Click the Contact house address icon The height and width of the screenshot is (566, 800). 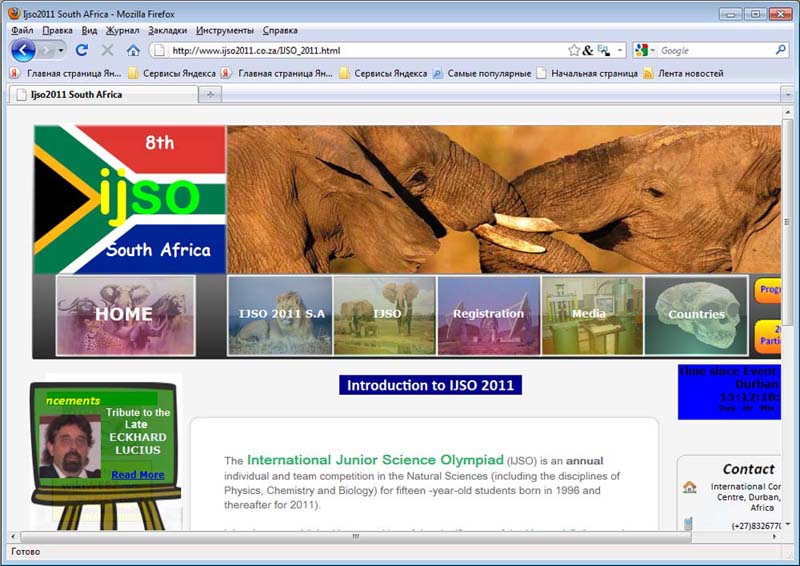[x=689, y=487]
